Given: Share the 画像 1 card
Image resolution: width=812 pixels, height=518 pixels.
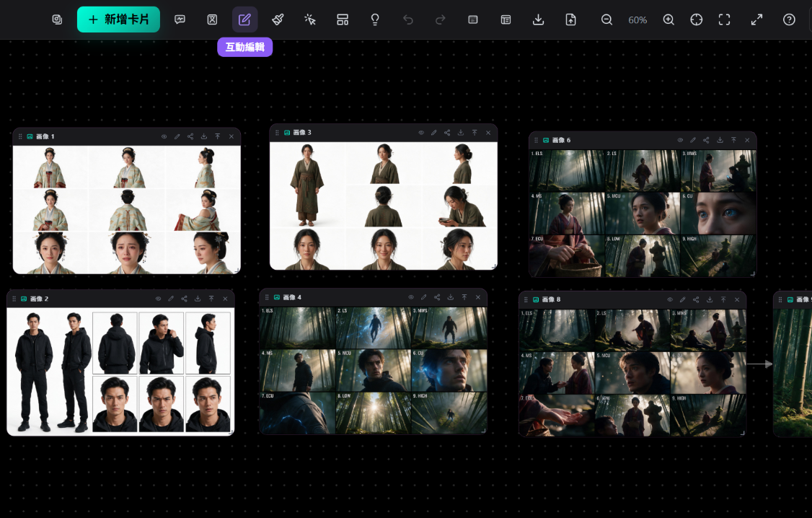Looking at the screenshot, I should (x=190, y=137).
